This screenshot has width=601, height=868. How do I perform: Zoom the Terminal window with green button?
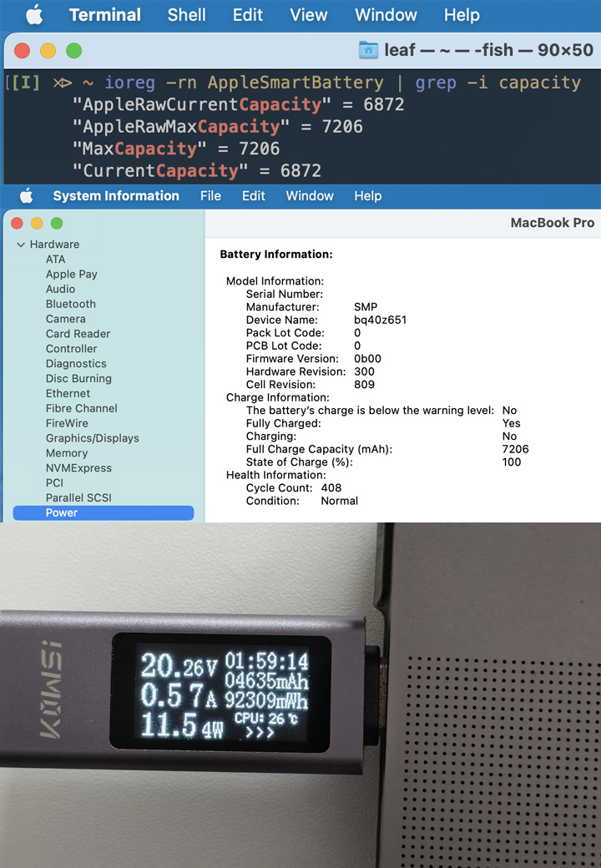point(73,51)
